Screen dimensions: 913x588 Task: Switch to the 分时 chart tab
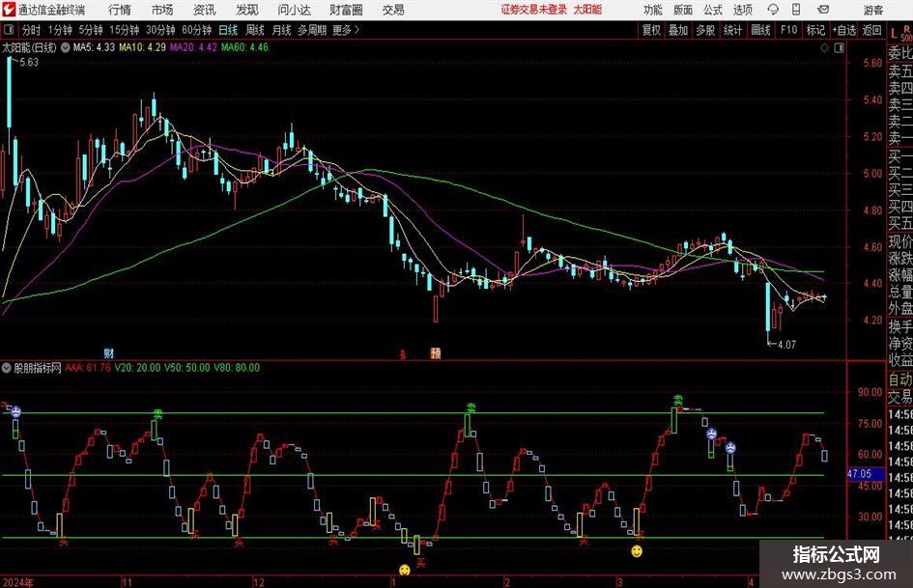point(31,30)
